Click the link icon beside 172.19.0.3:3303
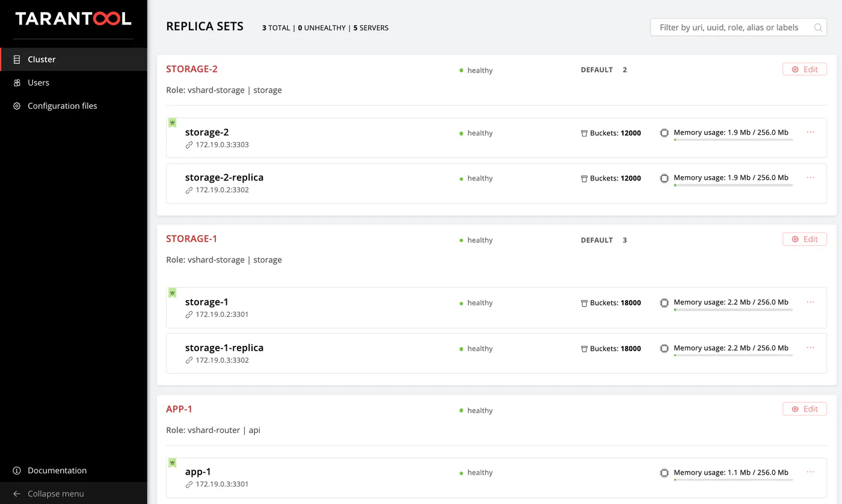This screenshot has width=842, height=504. coord(189,145)
